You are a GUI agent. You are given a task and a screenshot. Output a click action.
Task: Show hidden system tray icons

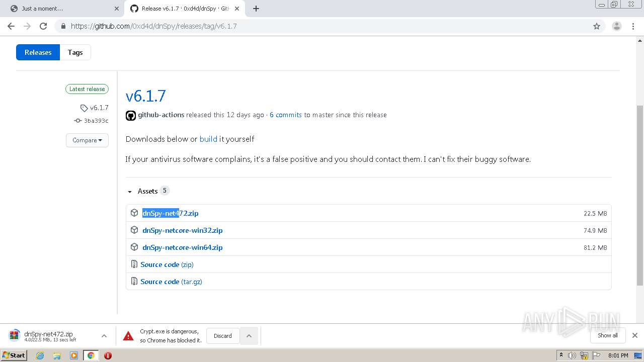pos(561,355)
